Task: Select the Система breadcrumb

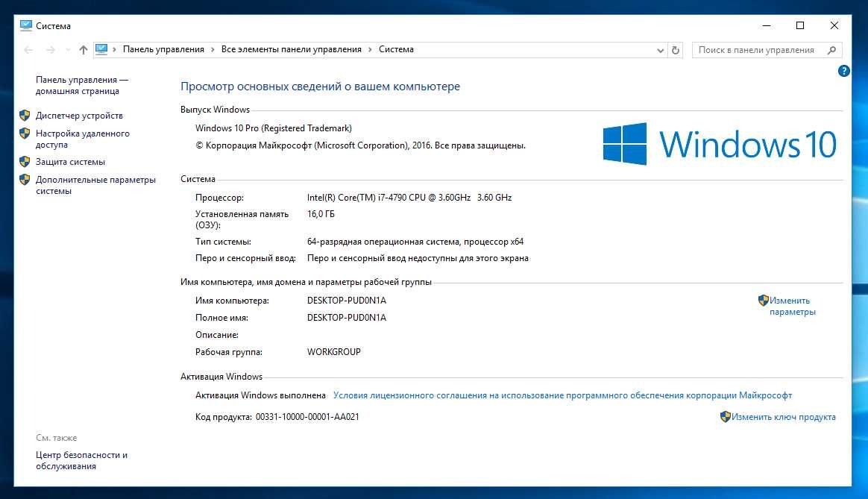Action: 397,49
